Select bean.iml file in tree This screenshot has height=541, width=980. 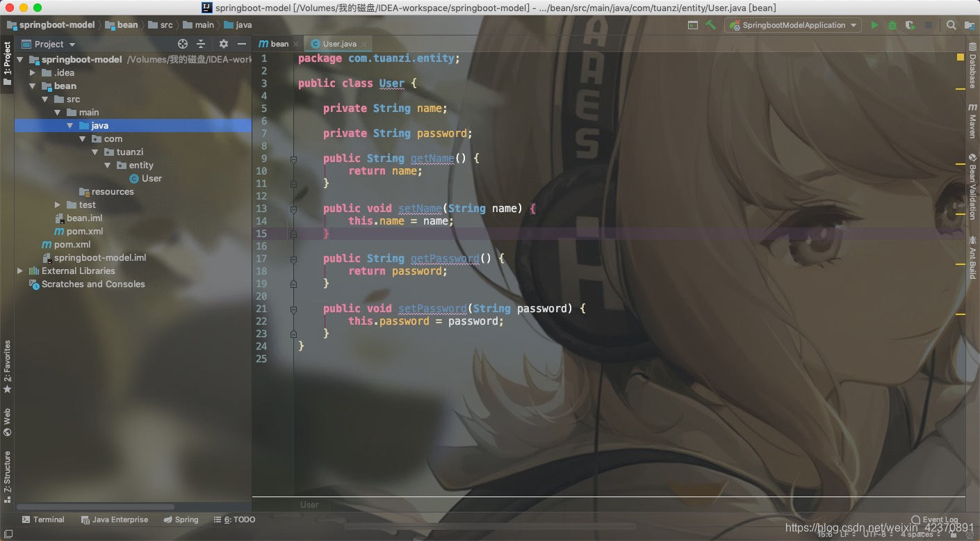(x=79, y=218)
